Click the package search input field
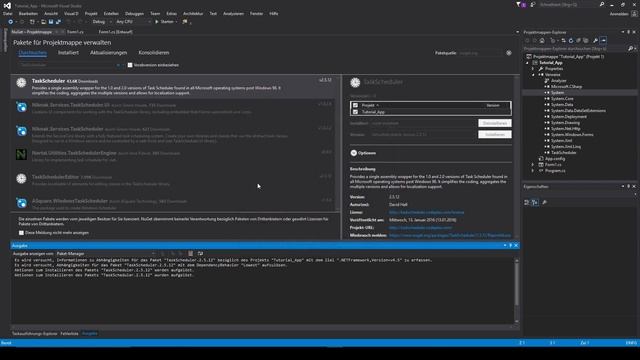This screenshot has height=360, width=640. [x=68, y=65]
